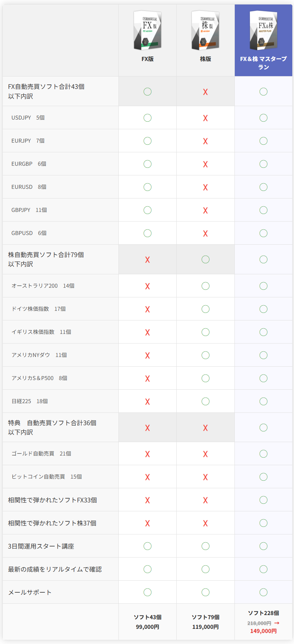Click red X for 相関性で弾かれたソフト株37個 under FX版
The image size is (294, 644).
147,523
